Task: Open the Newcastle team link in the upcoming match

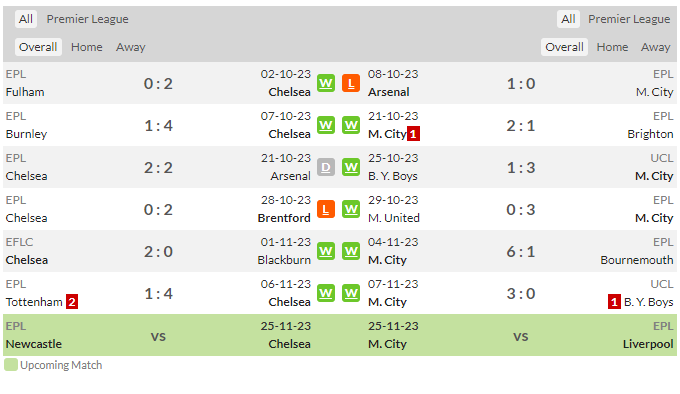Action: pyautogui.click(x=34, y=344)
